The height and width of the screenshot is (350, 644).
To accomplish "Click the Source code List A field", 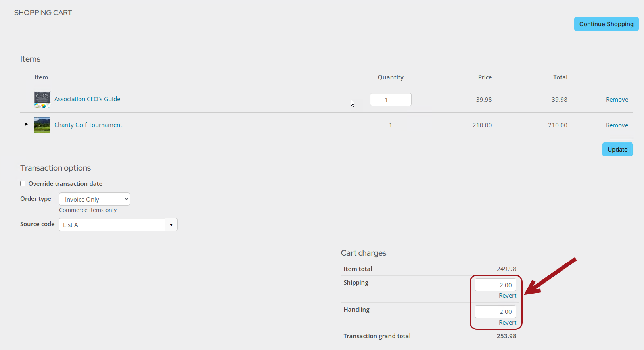I will click(112, 225).
